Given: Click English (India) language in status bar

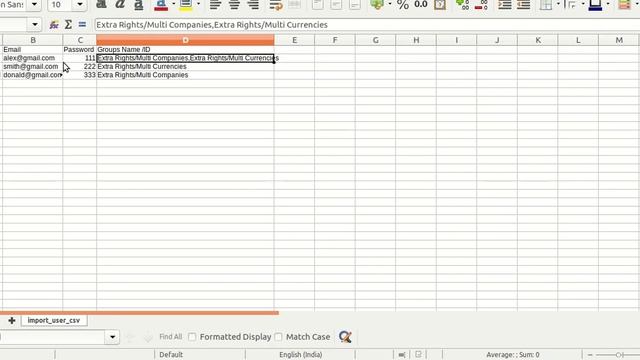Looking at the screenshot, I should coord(300,355).
